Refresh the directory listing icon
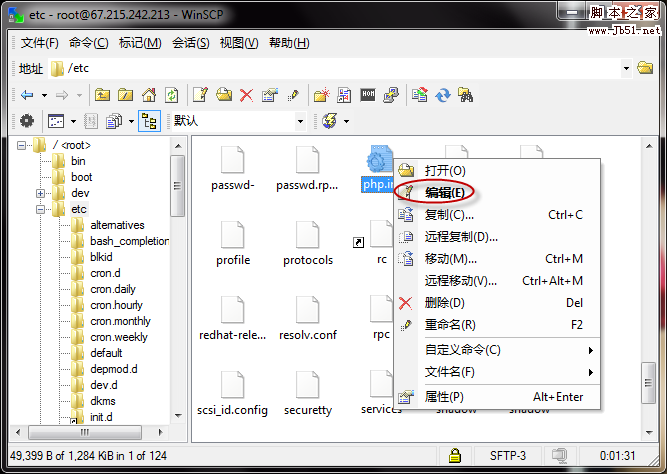The image size is (667, 474). tap(171, 95)
